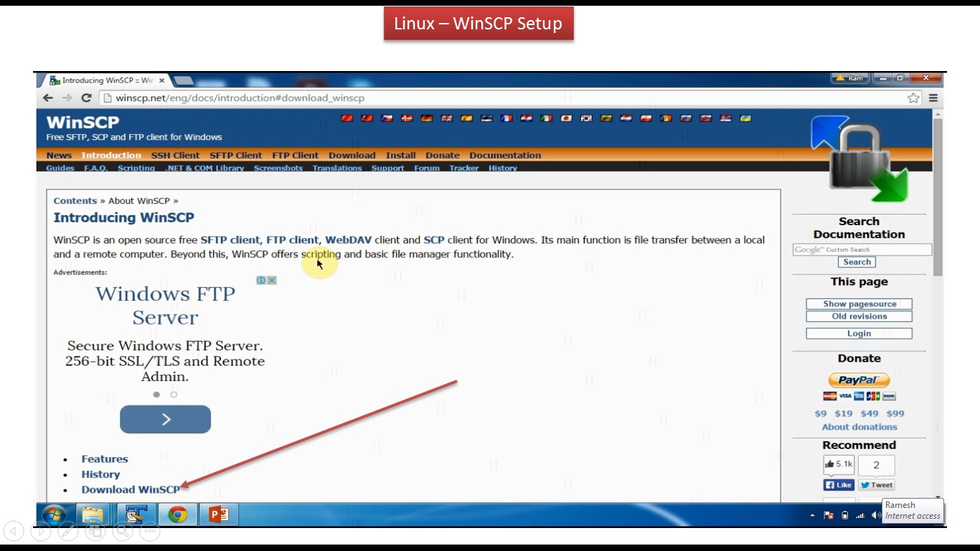Image resolution: width=980 pixels, height=551 pixels.
Task: Go to the Scripting submenu link
Action: 136,168
